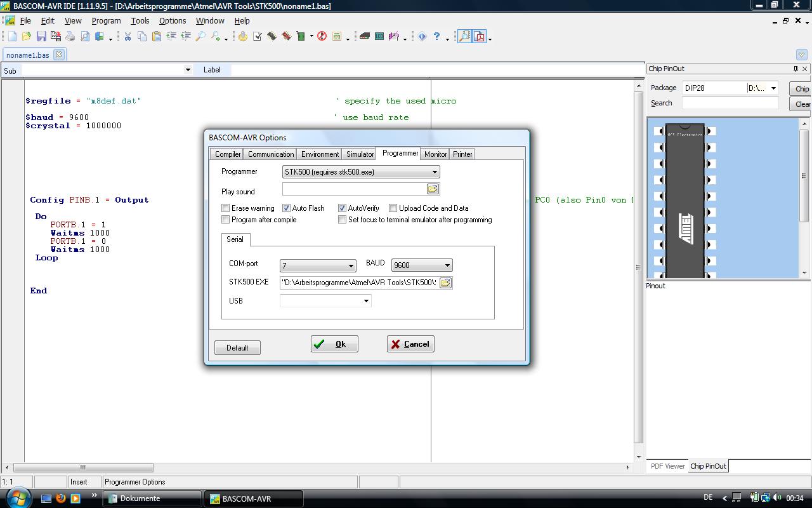Screen dimensions: 812x508
Task: Click the Ok button
Action: [x=334, y=344]
